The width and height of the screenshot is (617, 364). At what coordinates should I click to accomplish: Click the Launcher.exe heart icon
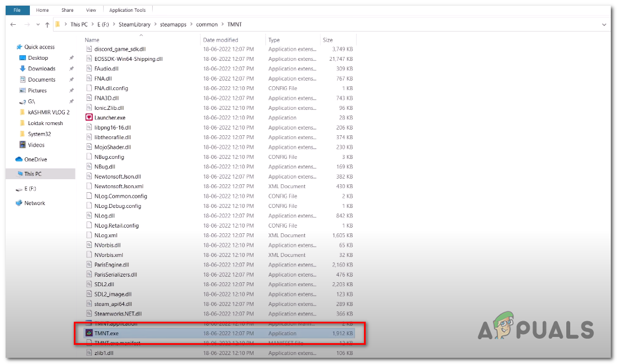tap(89, 117)
